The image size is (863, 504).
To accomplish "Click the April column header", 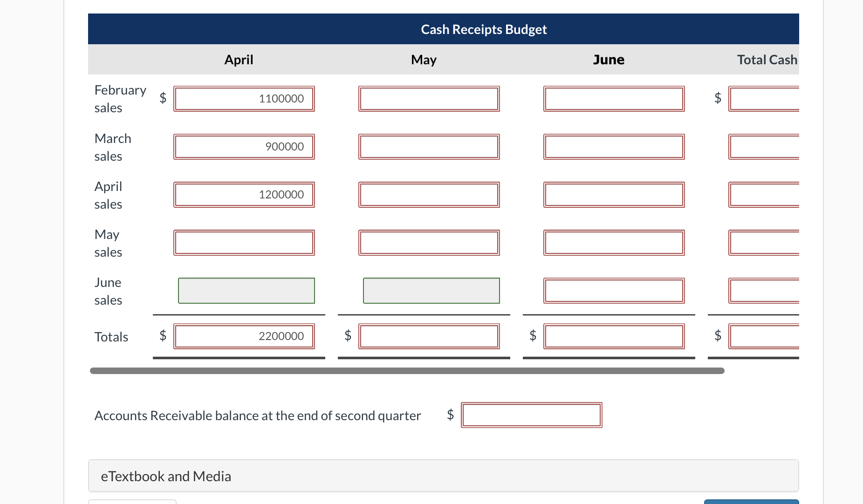I will click(x=239, y=60).
